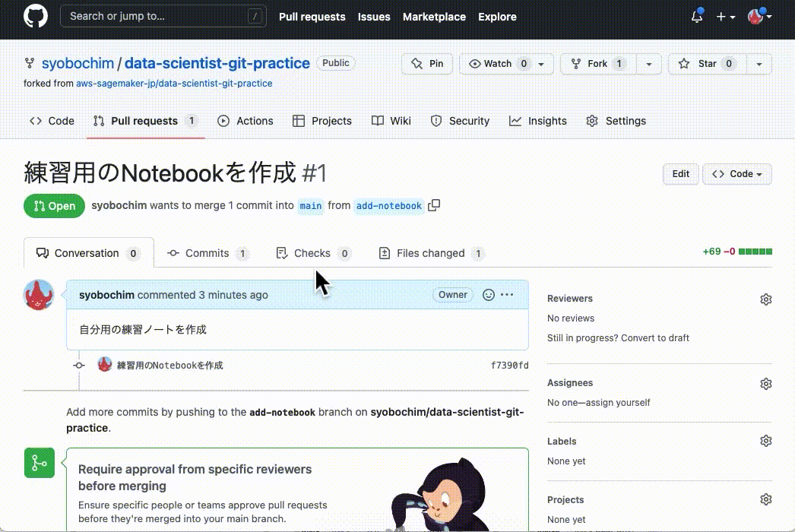Click assign yourself link
The width and height of the screenshot is (795, 532).
click(x=619, y=403)
